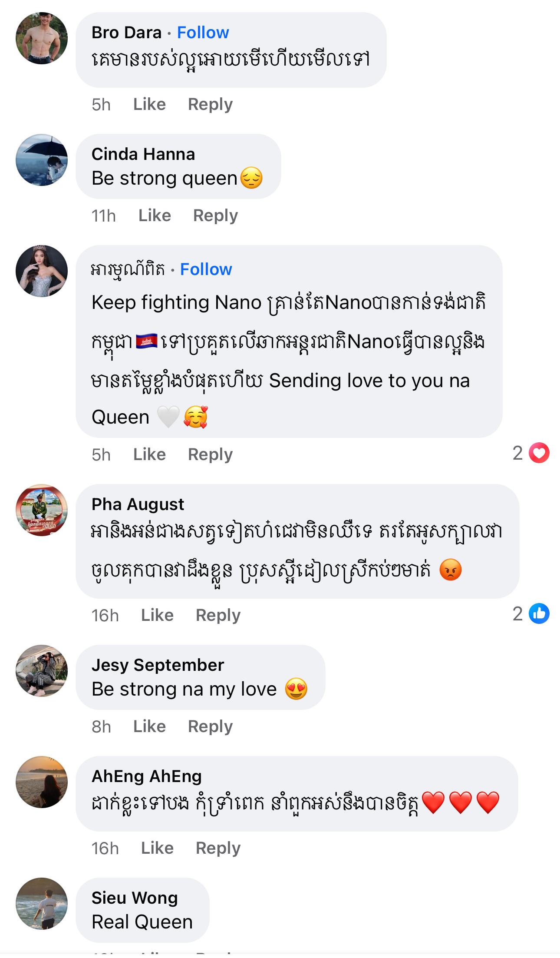Reply to Cinda Hanna's comment
560x958 pixels.
(x=215, y=215)
